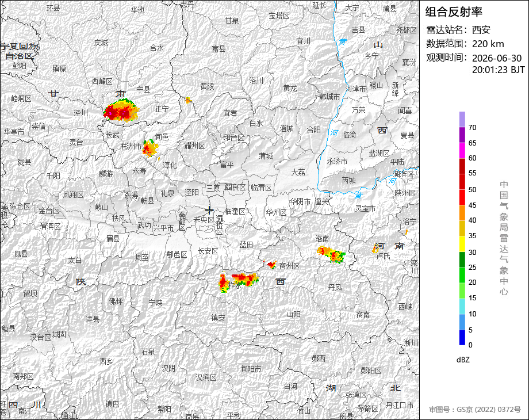
Task: Pick the cyan 10–15 dBZ legend color
Action: [x=462, y=306]
